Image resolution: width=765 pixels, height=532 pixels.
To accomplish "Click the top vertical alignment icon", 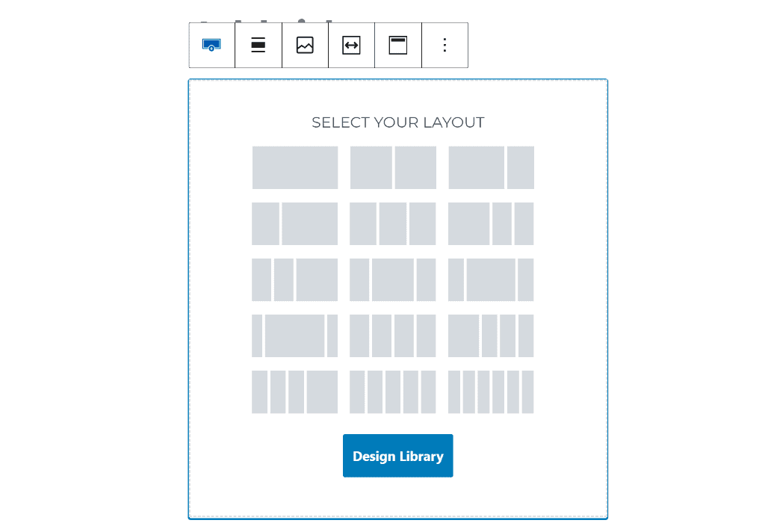I will pos(397,46).
